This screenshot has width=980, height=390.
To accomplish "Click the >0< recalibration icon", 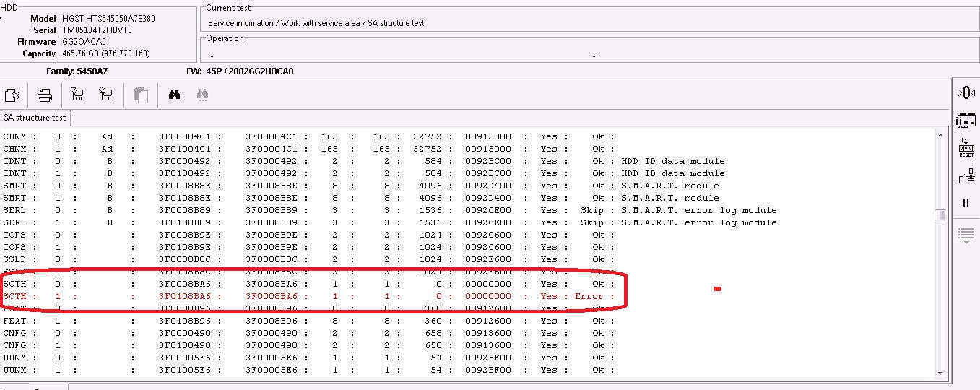I will click(966, 92).
